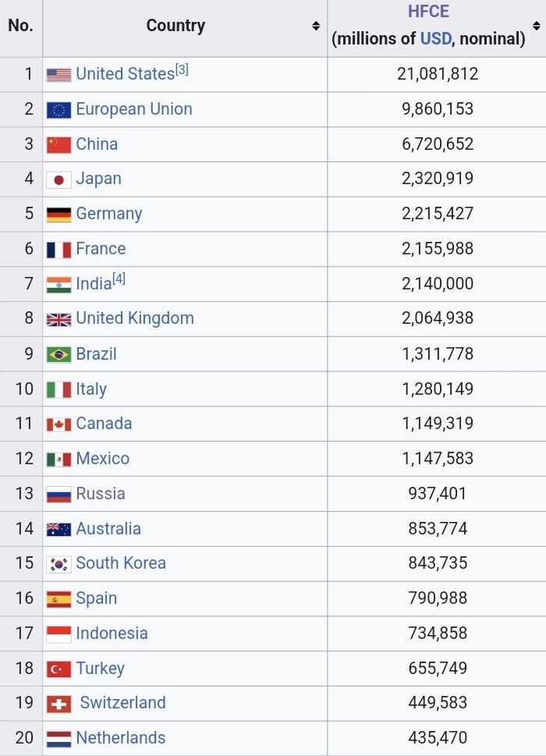Click the Brazil flag icon
Screen dimensions: 546x756
point(58,354)
